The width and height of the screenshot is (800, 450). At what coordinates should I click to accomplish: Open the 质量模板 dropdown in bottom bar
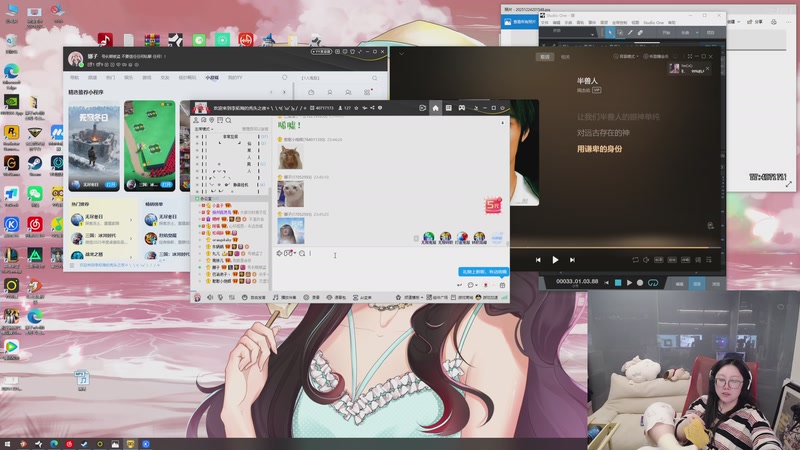pyautogui.click(x=410, y=297)
